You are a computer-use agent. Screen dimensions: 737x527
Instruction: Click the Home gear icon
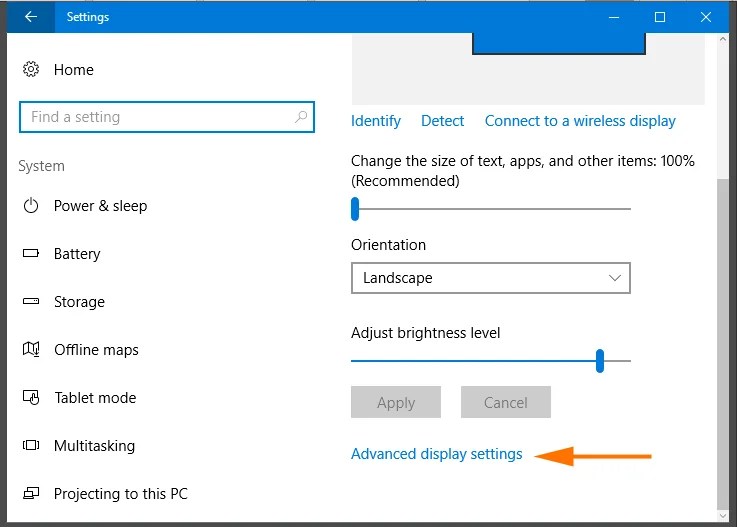31,70
